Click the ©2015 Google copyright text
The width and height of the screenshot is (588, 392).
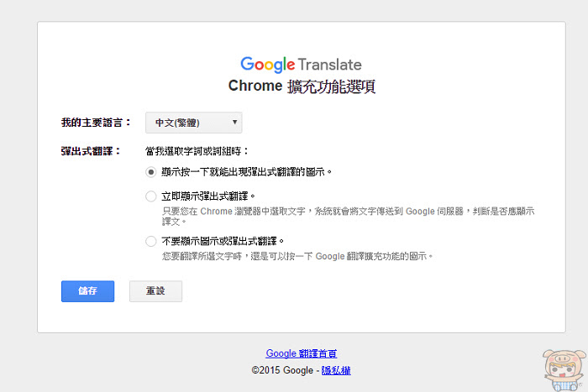point(282,370)
